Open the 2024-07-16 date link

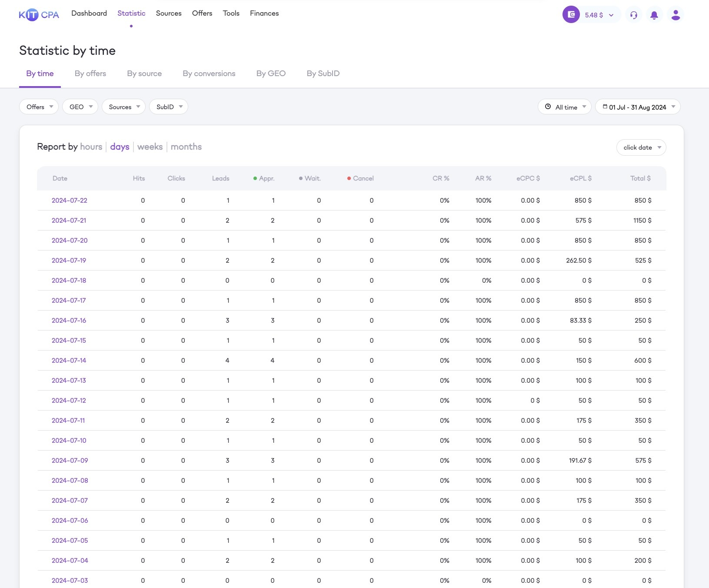tap(69, 321)
